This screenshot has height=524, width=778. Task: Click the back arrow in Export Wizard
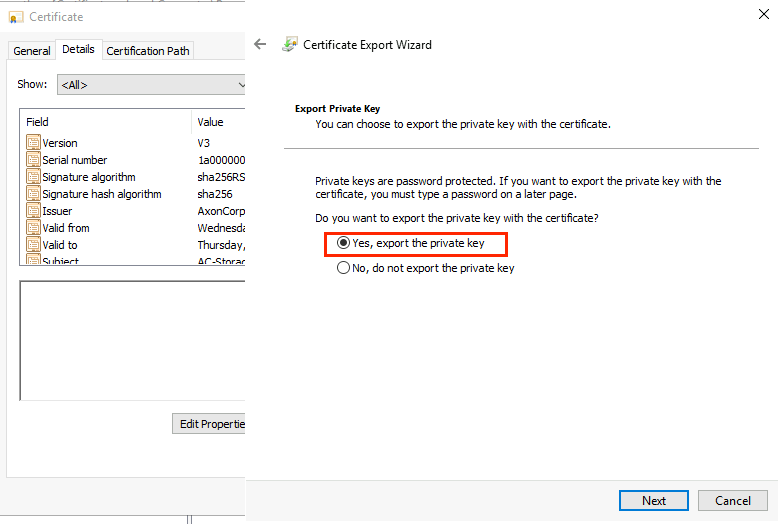260,45
